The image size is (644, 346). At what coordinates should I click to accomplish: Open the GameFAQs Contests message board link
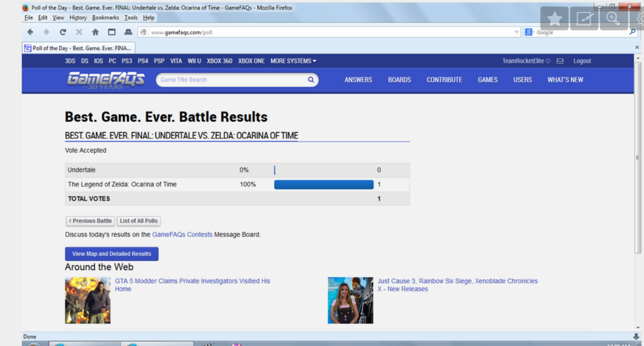pos(182,234)
